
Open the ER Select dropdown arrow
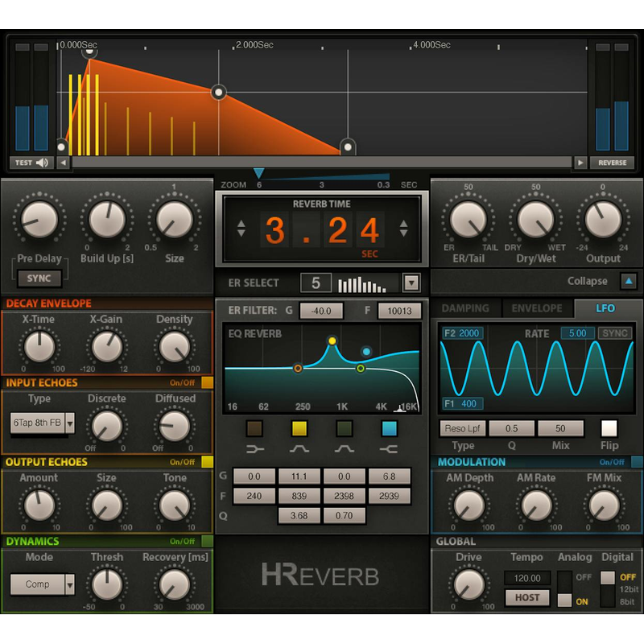[412, 283]
